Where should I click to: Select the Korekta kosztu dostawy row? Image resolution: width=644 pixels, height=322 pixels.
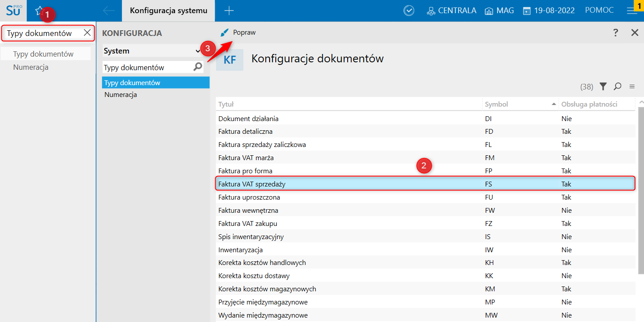pos(426,275)
